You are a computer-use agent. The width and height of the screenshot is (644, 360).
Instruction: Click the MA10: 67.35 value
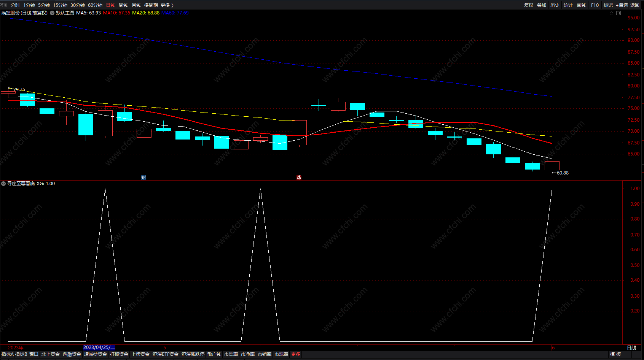pyautogui.click(x=116, y=13)
